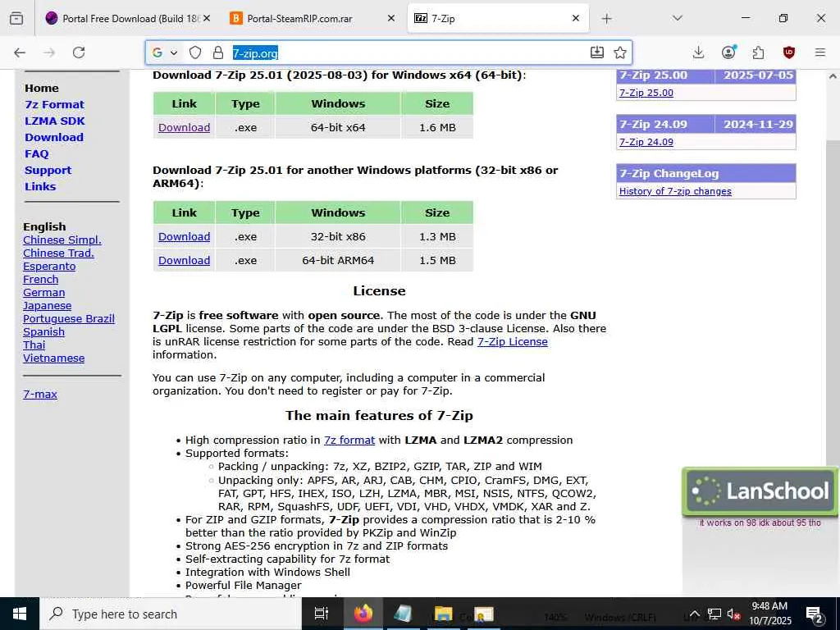Image resolution: width=840 pixels, height=630 pixels.
Task: Close the Portal Free Download tab
Action: point(207,18)
